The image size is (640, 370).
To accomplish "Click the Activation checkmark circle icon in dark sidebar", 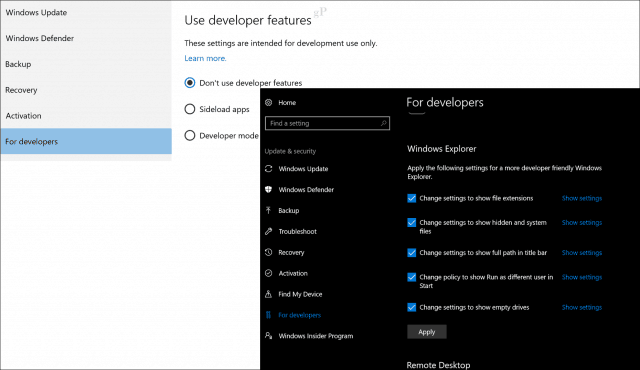I will (269, 273).
